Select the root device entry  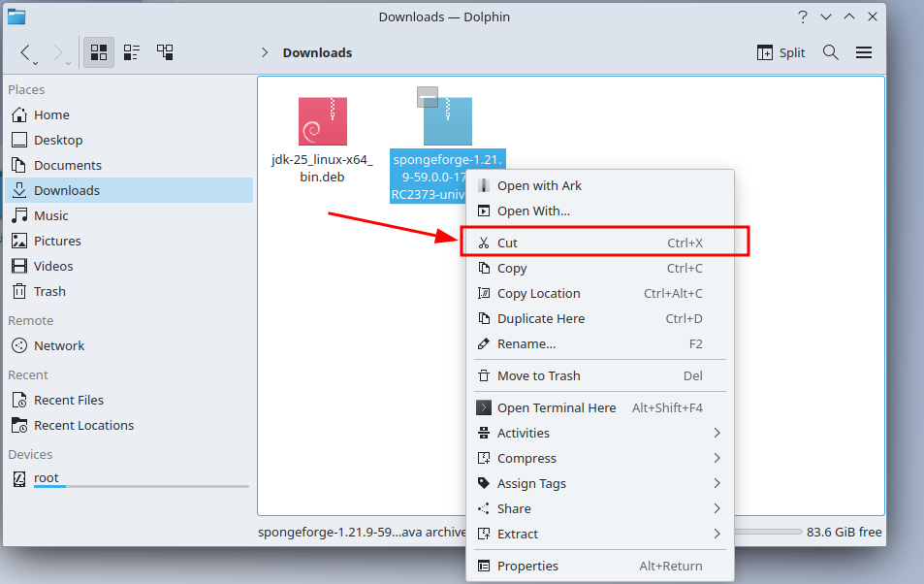[47, 477]
